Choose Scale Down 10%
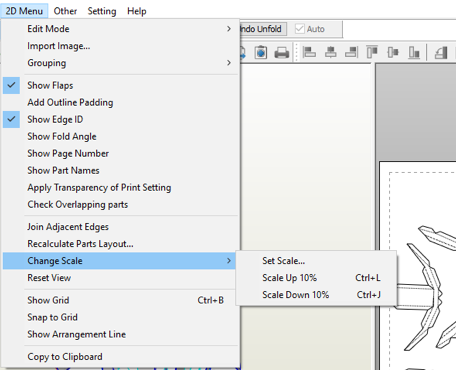456x370 pixels. (x=316, y=295)
